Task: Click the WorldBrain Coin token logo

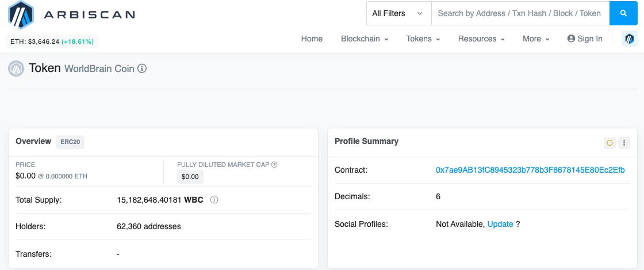Action: [16, 69]
